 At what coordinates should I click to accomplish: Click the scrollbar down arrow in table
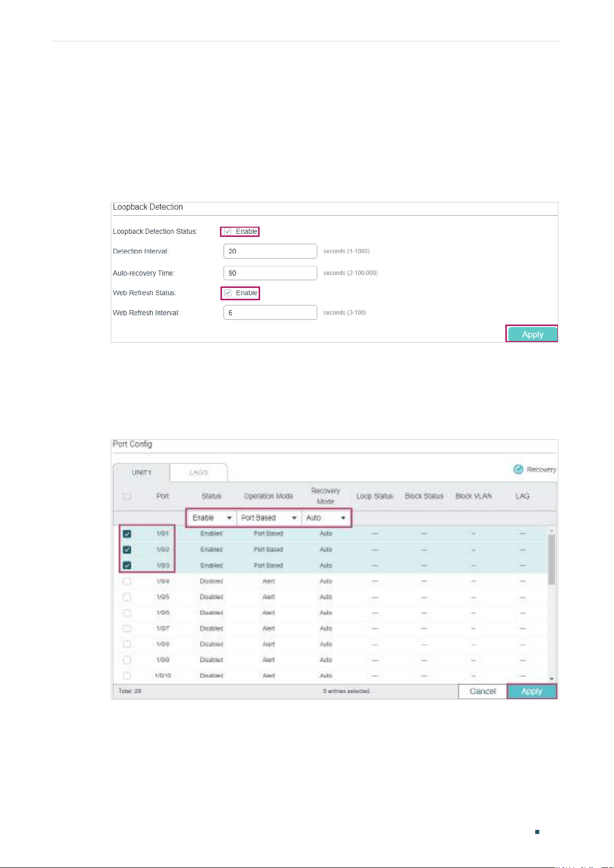552,679
